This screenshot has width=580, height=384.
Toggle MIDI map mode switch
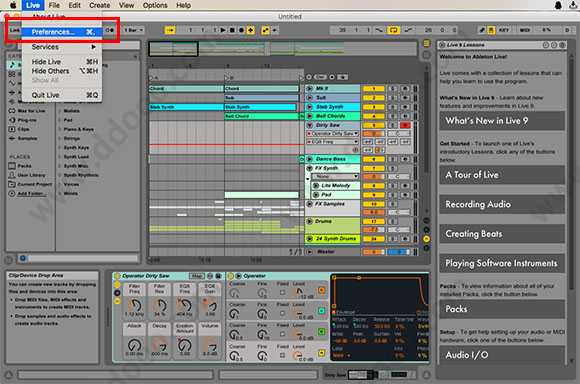(x=525, y=30)
